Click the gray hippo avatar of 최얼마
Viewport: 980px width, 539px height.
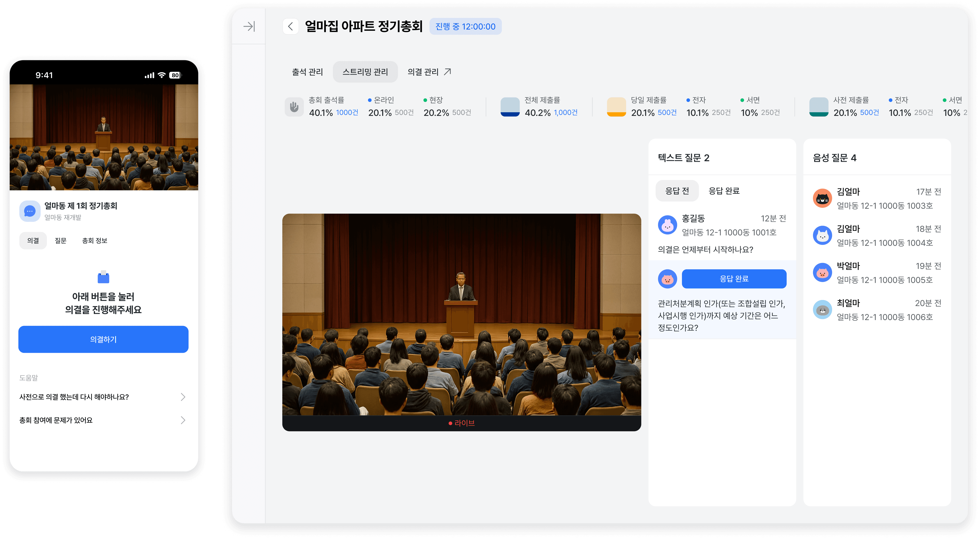point(822,310)
